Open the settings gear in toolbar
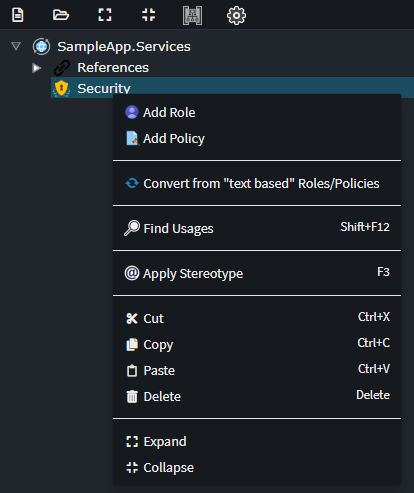 [236, 15]
